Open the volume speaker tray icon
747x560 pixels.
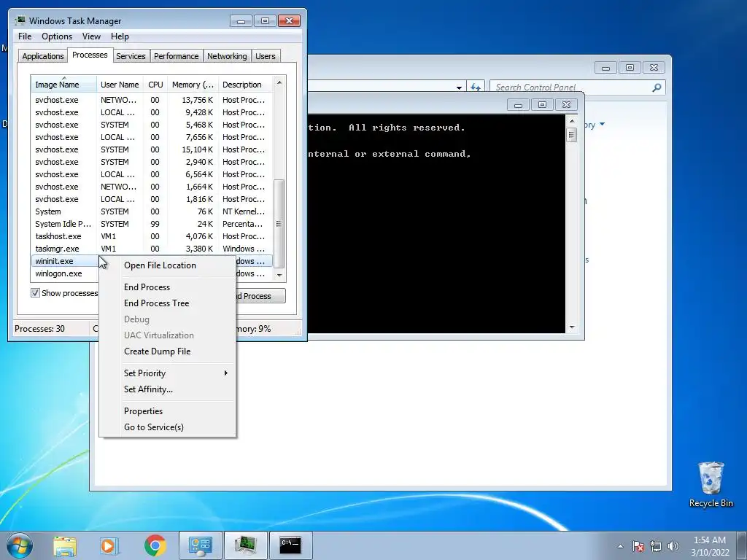(673, 546)
